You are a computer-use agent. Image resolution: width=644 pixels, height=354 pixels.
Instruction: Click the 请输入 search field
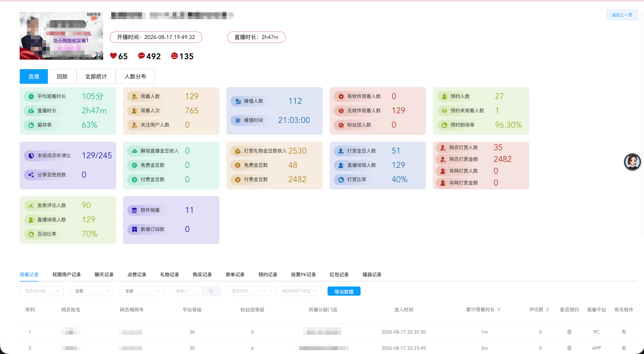[186, 291]
